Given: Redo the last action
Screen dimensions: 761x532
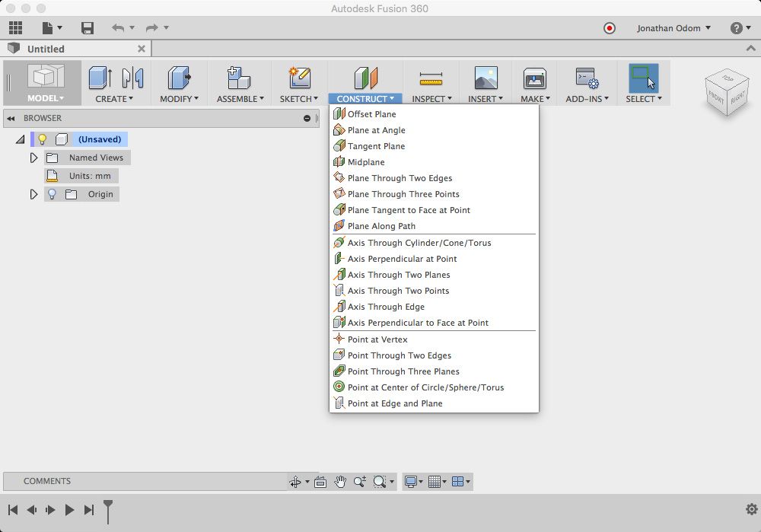Looking at the screenshot, I should tap(152, 27).
